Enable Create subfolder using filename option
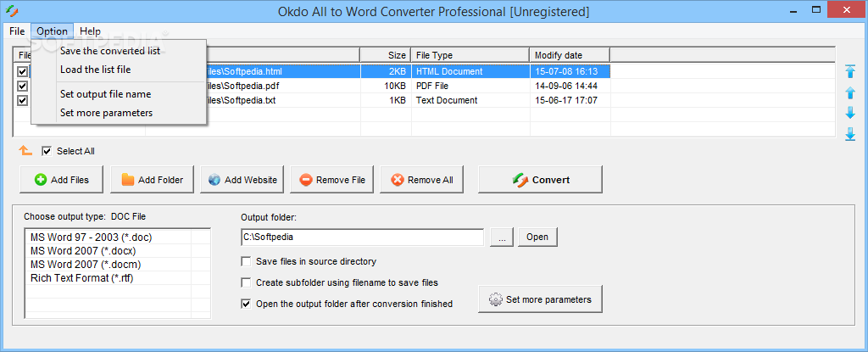868x352 pixels. 246,282
